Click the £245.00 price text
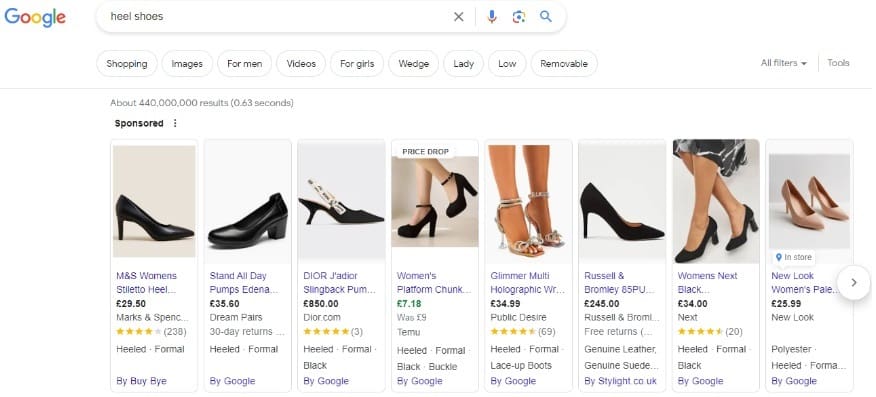 (602, 304)
